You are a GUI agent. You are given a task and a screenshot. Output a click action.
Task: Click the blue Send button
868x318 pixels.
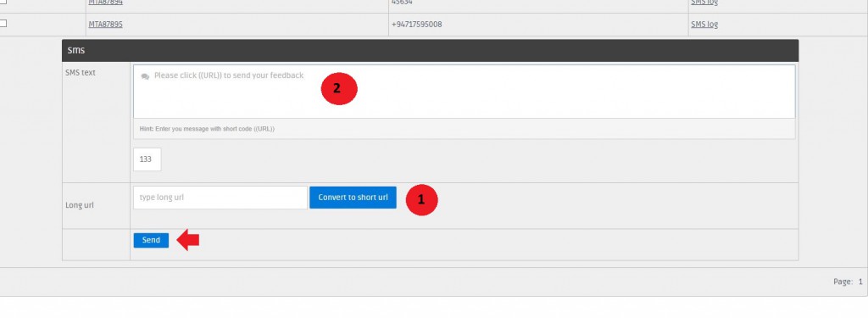(151, 240)
